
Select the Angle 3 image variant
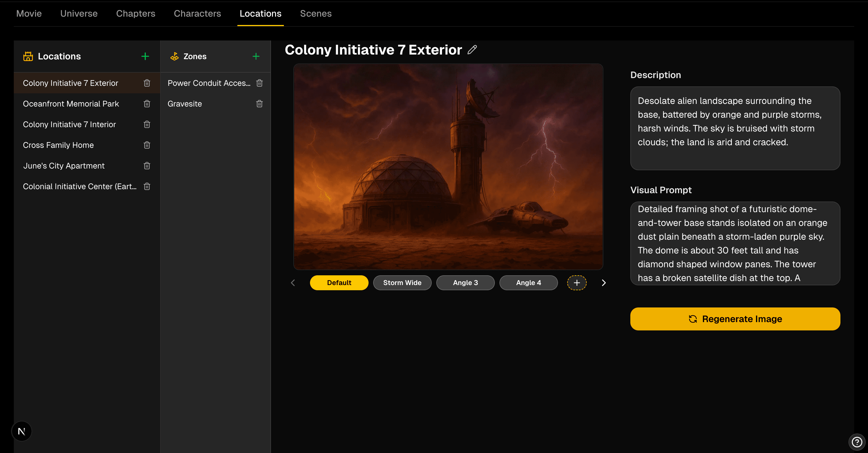pyautogui.click(x=465, y=283)
